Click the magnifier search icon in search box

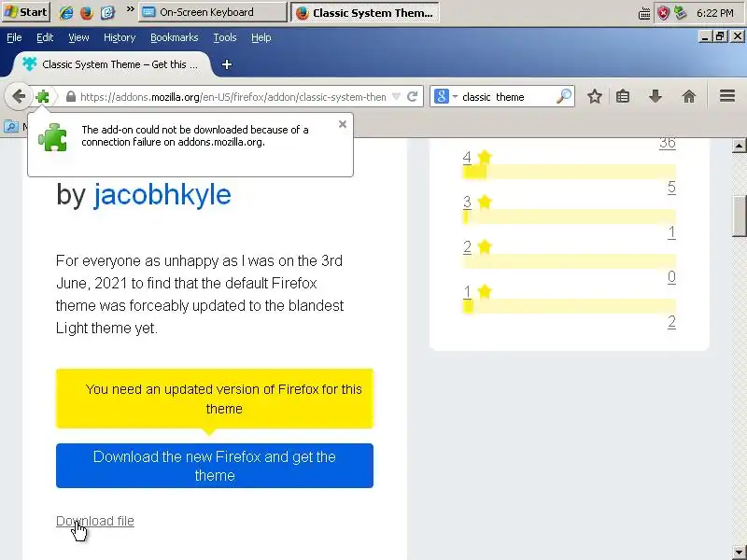pyautogui.click(x=564, y=97)
